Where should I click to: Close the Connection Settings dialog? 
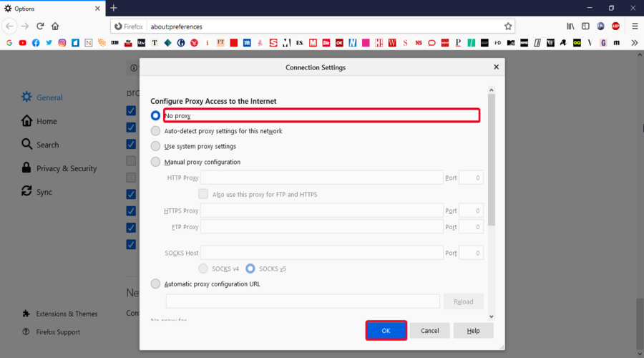(496, 67)
